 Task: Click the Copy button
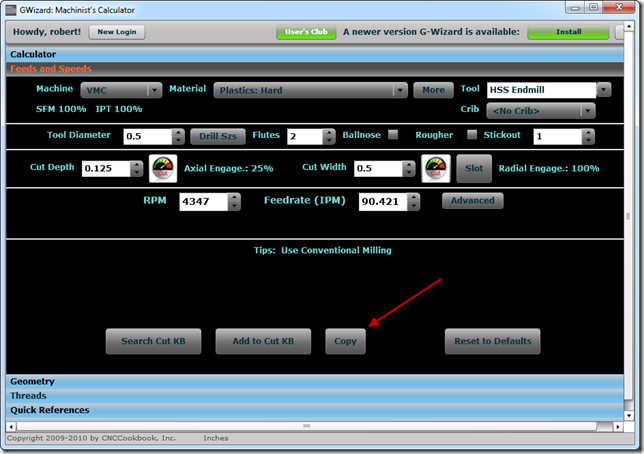tap(345, 341)
